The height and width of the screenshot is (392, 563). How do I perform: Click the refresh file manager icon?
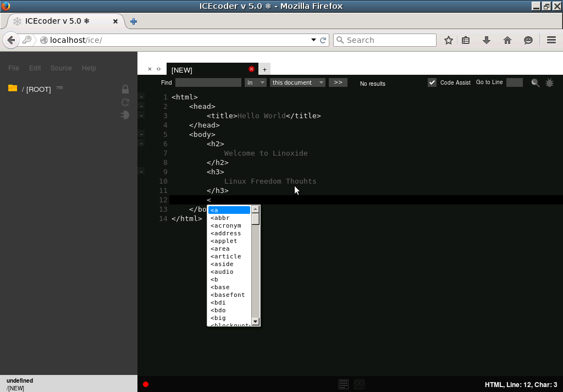point(125,102)
